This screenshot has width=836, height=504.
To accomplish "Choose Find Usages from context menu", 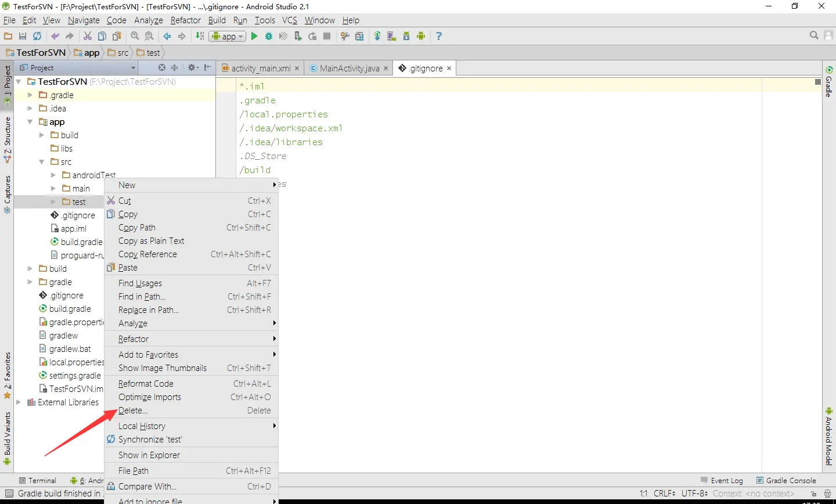I will 191,283.
